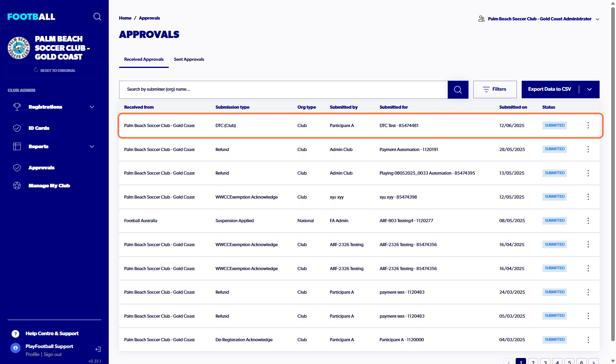Click the Manage My Club soccer ball icon

(x=17, y=185)
